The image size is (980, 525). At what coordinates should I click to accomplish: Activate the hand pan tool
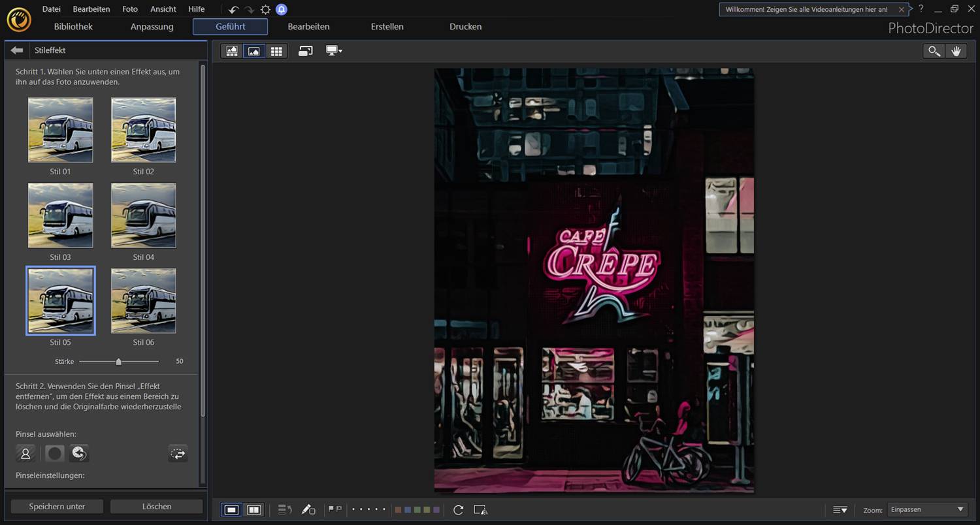tap(956, 51)
